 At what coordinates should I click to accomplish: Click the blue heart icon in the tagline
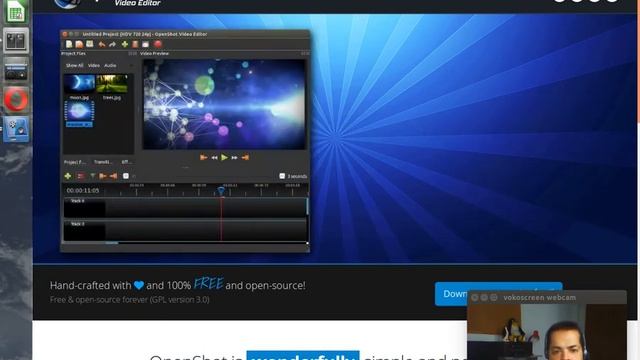(x=139, y=285)
